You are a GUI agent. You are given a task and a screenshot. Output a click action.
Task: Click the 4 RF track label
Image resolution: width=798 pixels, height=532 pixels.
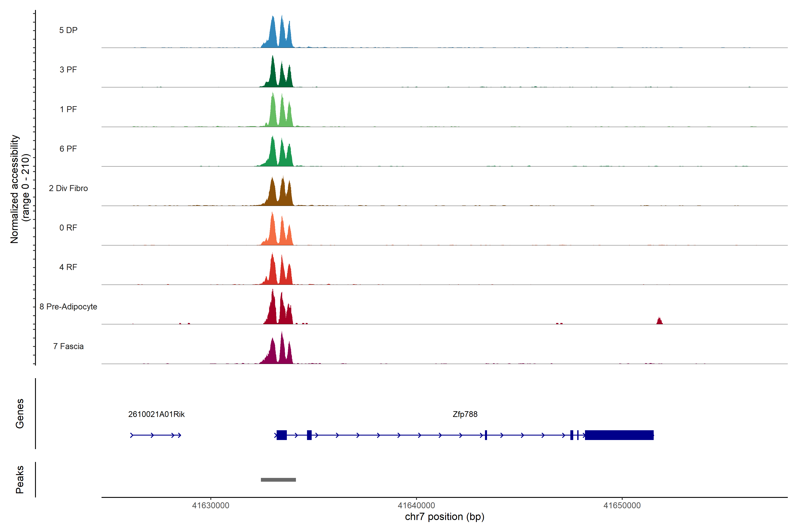pyautogui.click(x=68, y=267)
